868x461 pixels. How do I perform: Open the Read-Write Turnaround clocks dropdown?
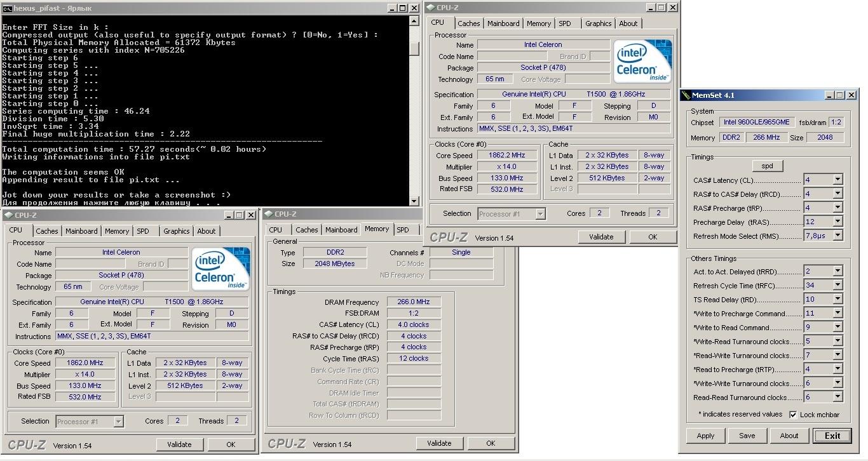(x=837, y=355)
